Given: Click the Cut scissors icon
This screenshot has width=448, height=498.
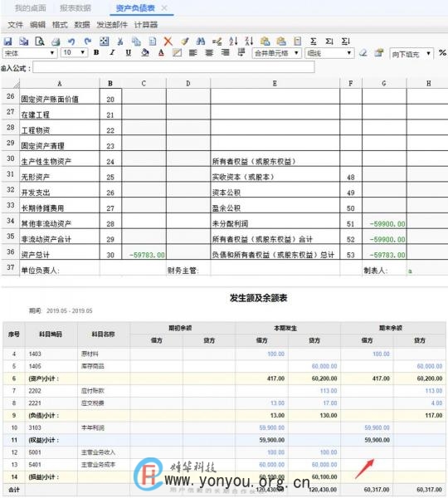Looking at the screenshot, I should click(x=120, y=41).
